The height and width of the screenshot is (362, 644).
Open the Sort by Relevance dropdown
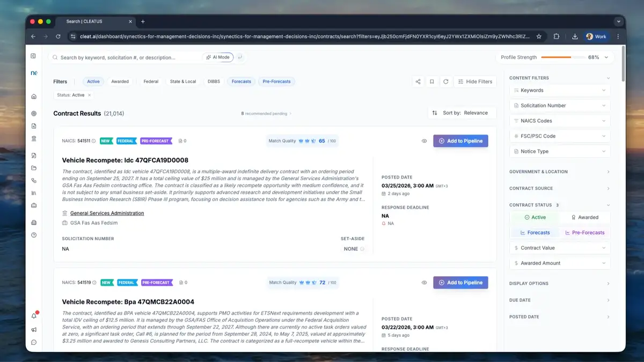click(462, 113)
